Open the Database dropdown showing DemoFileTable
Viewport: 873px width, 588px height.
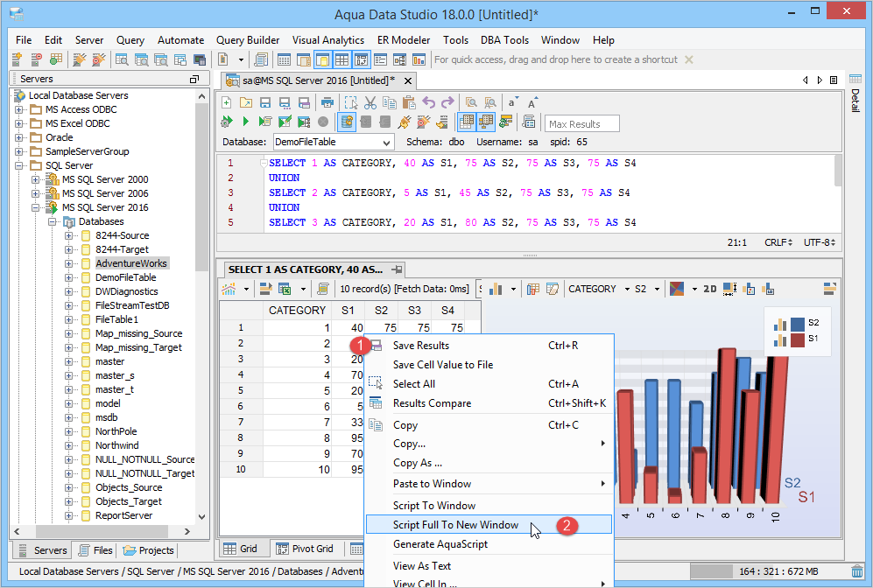click(333, 142)
